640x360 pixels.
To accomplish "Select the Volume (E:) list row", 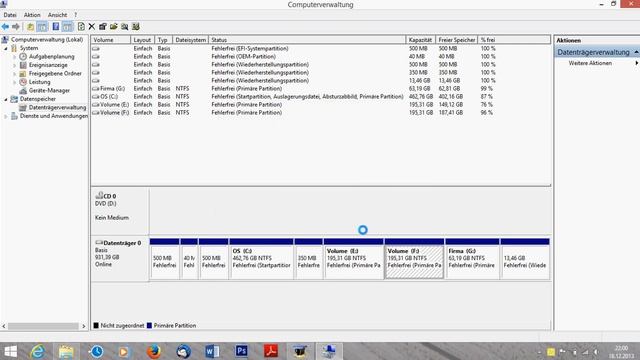I will coord(320,104).
